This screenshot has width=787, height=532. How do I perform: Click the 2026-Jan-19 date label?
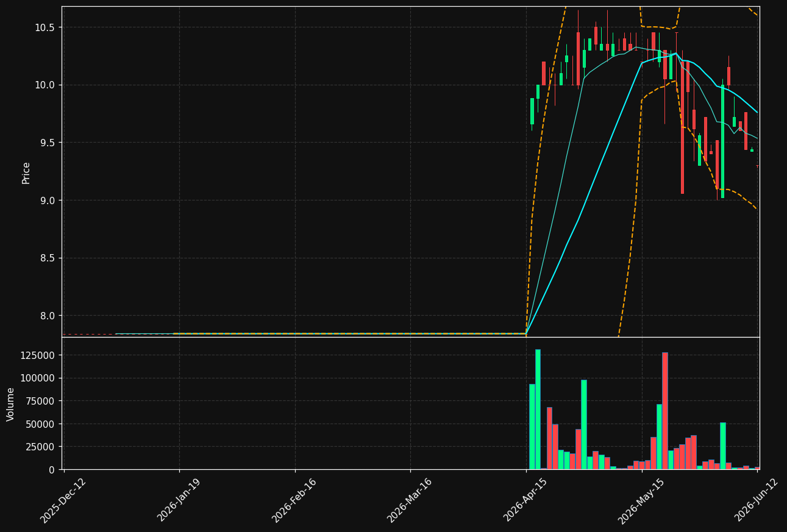tap(179, 500)
